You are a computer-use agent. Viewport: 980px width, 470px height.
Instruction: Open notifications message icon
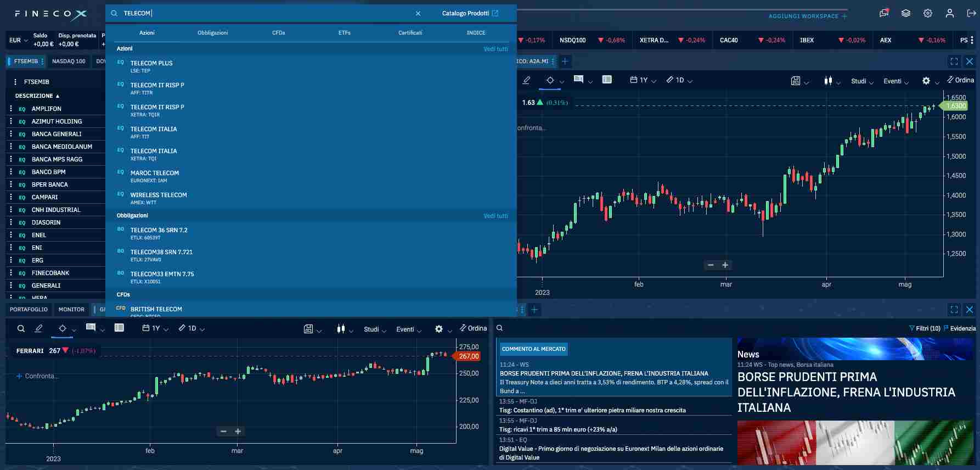883,13
